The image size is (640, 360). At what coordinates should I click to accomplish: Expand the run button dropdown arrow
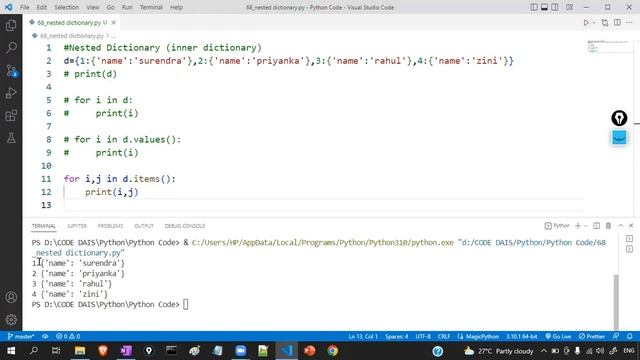point(594,22)
